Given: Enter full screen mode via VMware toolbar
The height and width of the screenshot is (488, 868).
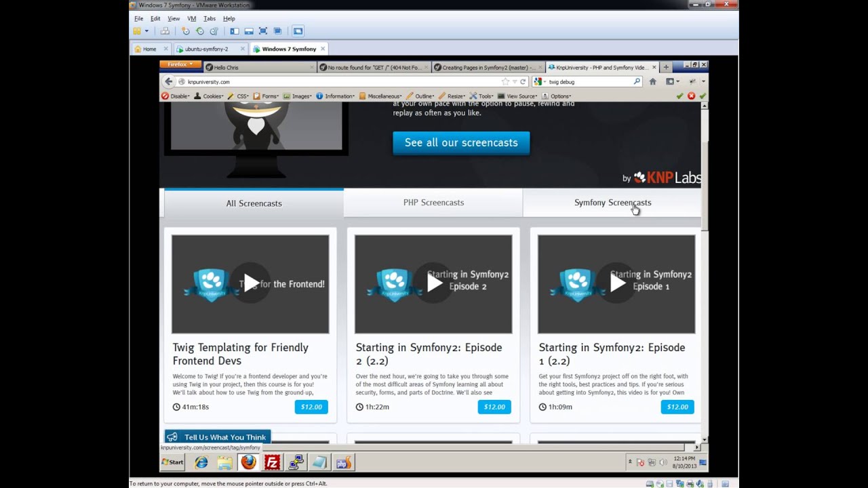Looking at the screenshot, I should [263, 31].
